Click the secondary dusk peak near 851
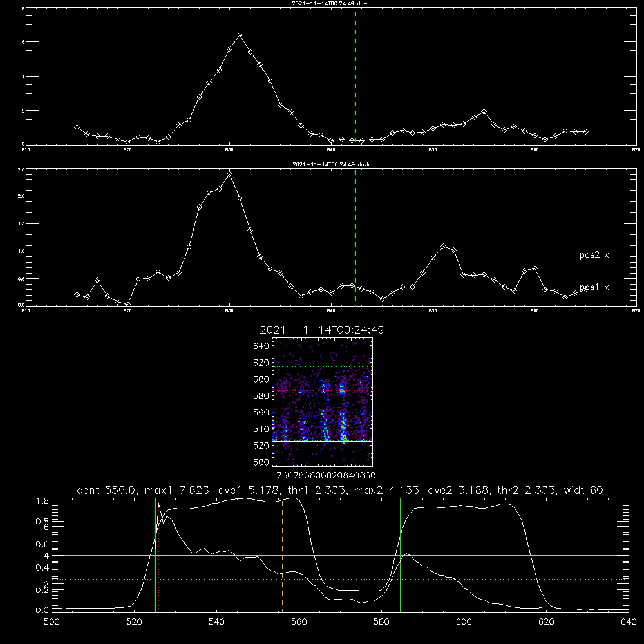 [443, 247]
